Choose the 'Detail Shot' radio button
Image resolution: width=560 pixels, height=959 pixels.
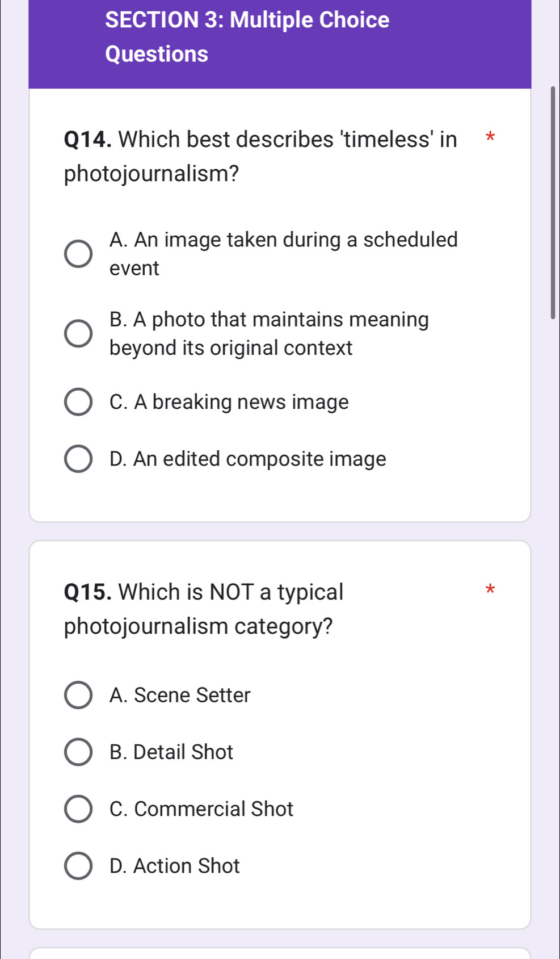click(x=78, y=752)
